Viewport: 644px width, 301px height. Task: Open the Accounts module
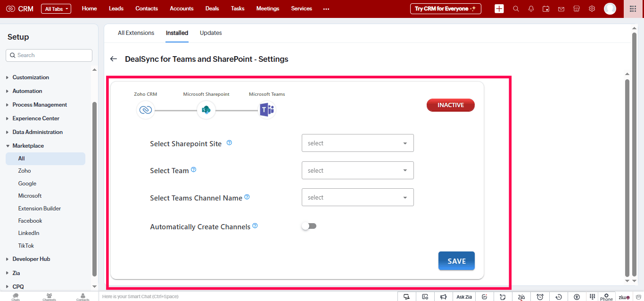(182, 8)
